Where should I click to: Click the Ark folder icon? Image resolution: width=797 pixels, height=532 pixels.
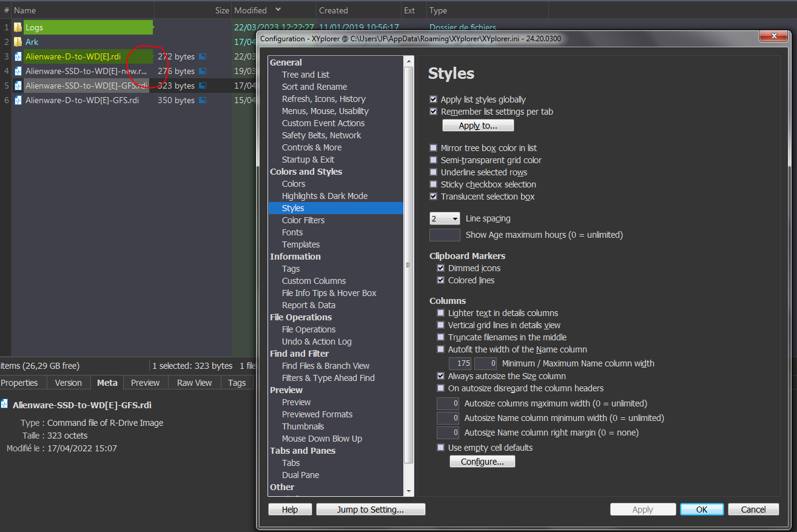(x=18, y=42)
